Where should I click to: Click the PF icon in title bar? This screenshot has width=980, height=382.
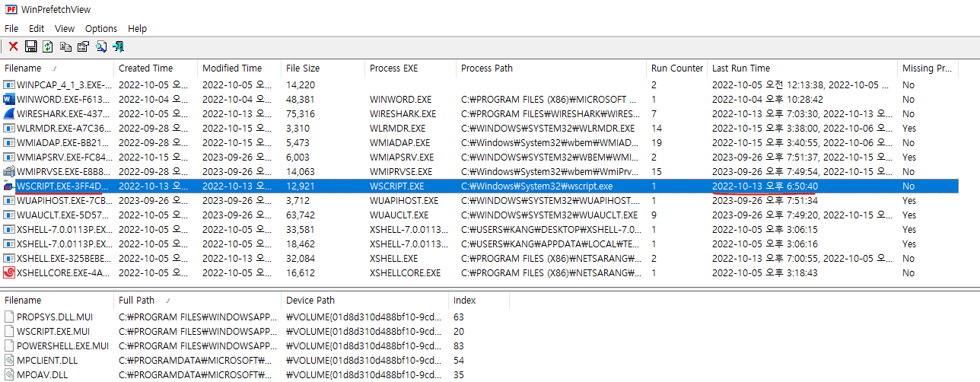(x=10, y=10)
